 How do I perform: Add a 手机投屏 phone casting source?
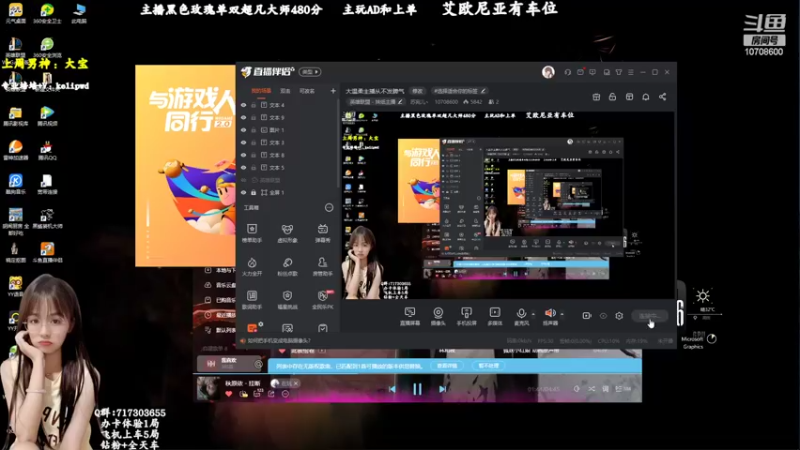(x=466, y=316)
